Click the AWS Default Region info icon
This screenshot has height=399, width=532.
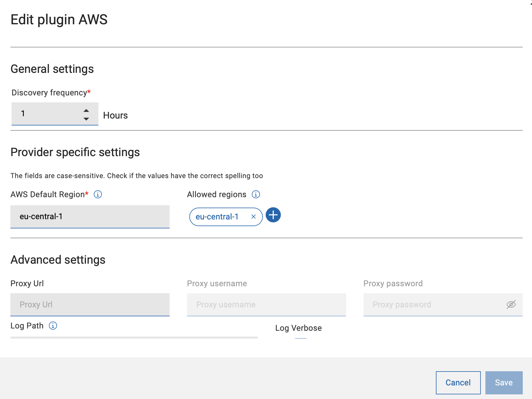pyautogui.click(x=98, y=194)
